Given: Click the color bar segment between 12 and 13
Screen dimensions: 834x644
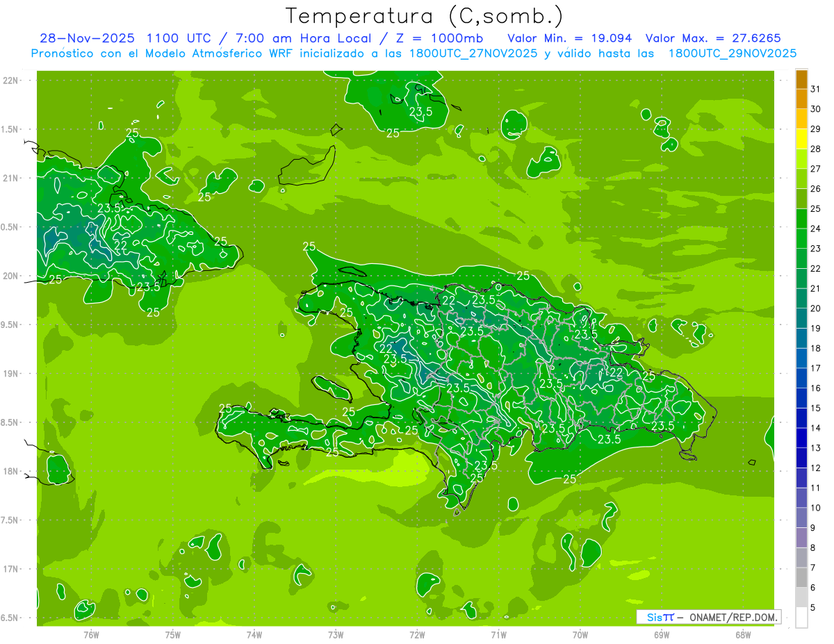Looking at the screenshot, I should pos(801,459).
